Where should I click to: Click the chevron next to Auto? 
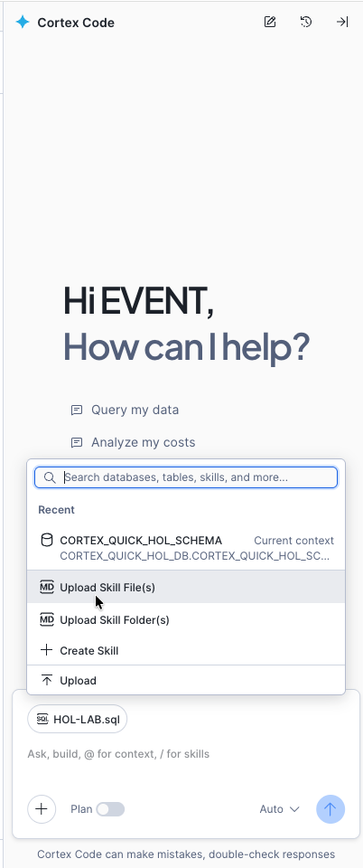294,809
